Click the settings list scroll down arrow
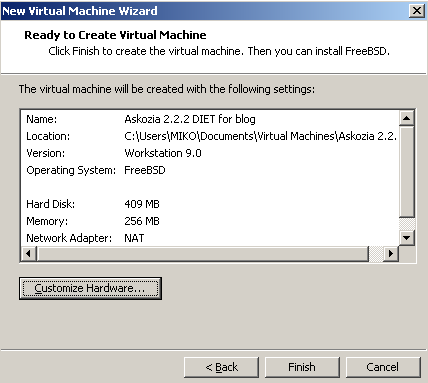Viewport: 428px width, 383px height. pyautogui.click(x=407, y=238)
